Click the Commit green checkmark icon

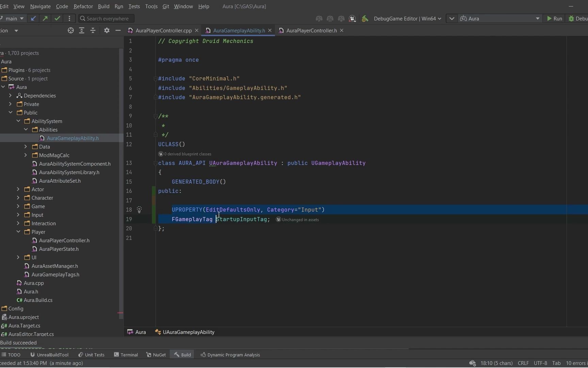coord(57,18)
